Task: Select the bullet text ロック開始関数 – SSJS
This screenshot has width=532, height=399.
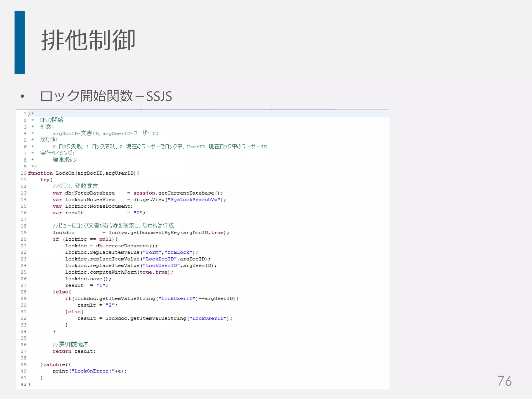Action: 106,96
